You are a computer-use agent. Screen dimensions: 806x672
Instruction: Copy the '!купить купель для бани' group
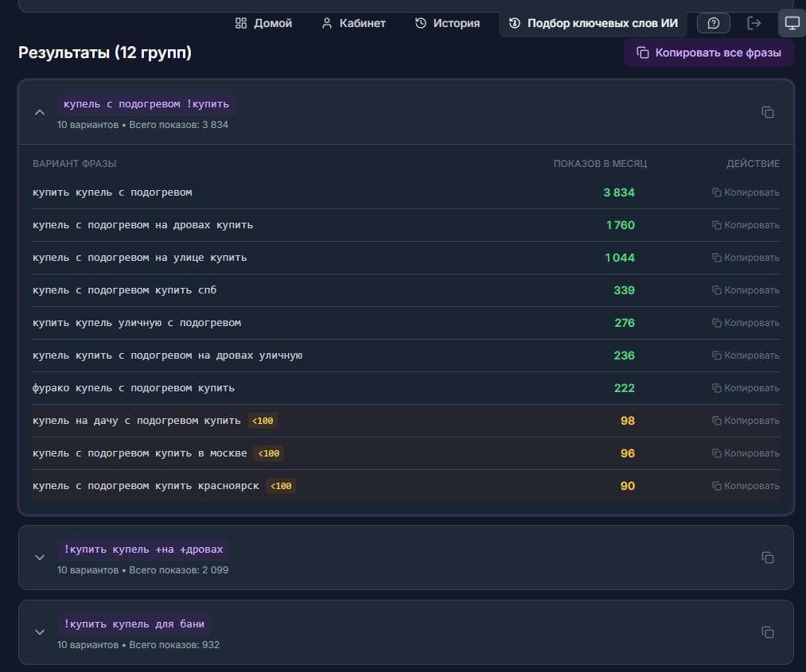pos(768,632)
